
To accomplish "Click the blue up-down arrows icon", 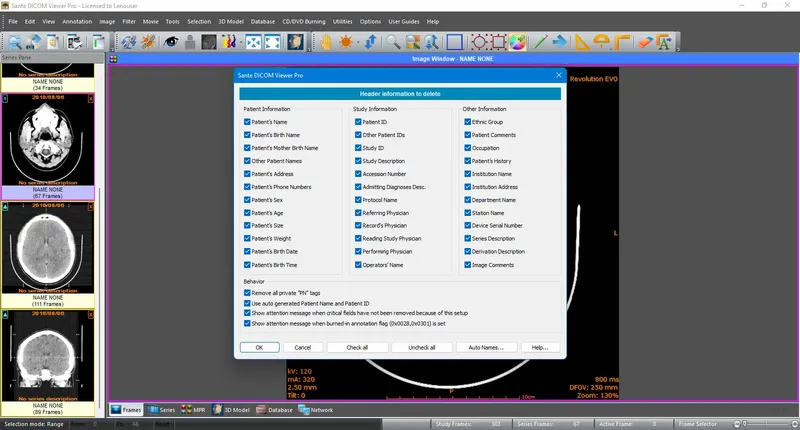I will (370, 42).
